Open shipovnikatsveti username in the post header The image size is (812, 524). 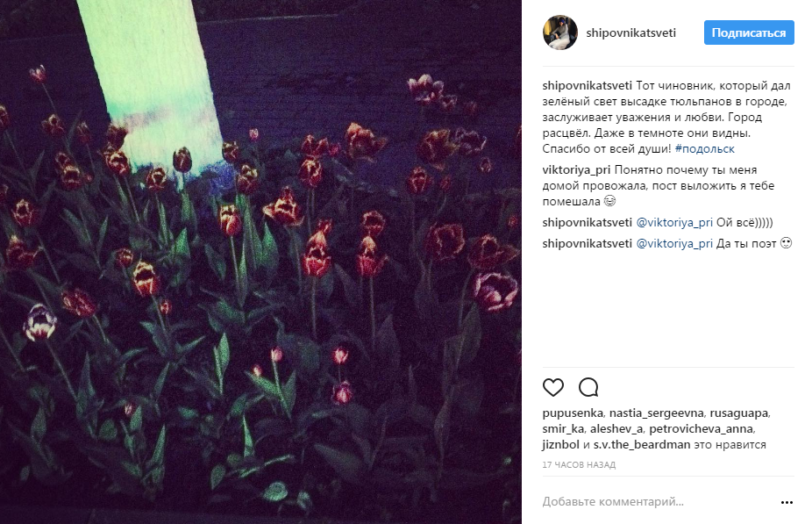pos(630,32)
